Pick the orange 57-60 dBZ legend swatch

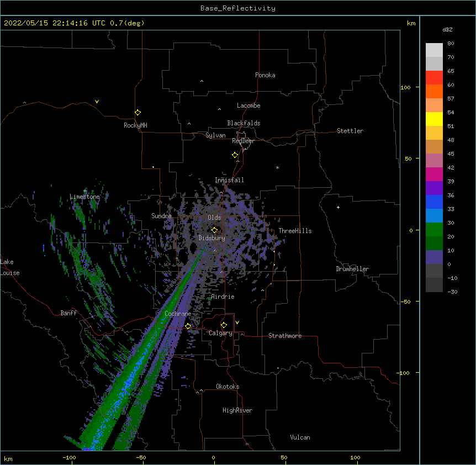point(434,91)
